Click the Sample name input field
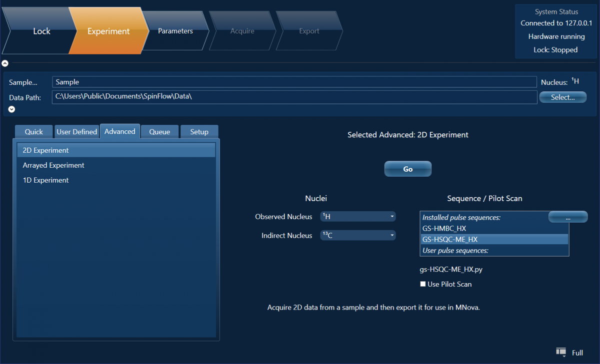This screenshot has height=364, width=600. pos(294,82)
